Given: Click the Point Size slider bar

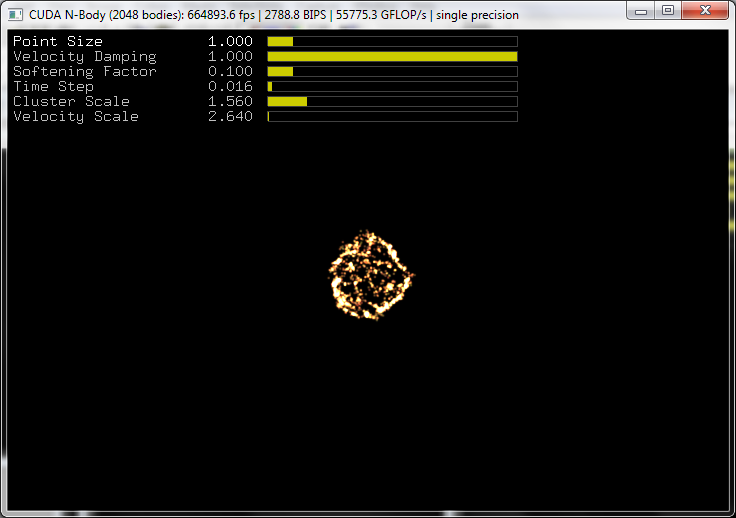Looking at the screenshot, I should pyautogui.click(x=392, y=42).
